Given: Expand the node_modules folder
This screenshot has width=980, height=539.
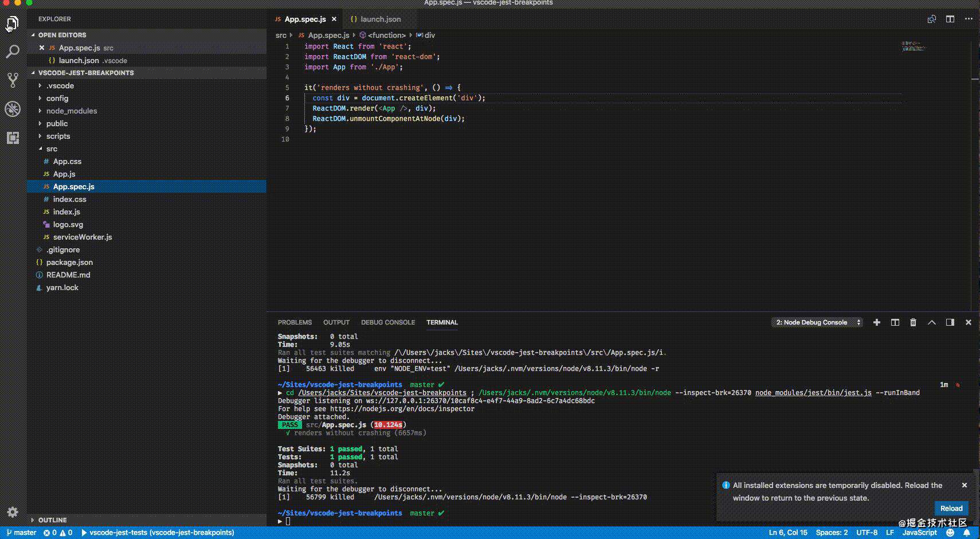Looking at the screenshot, I should click(147, 111).
